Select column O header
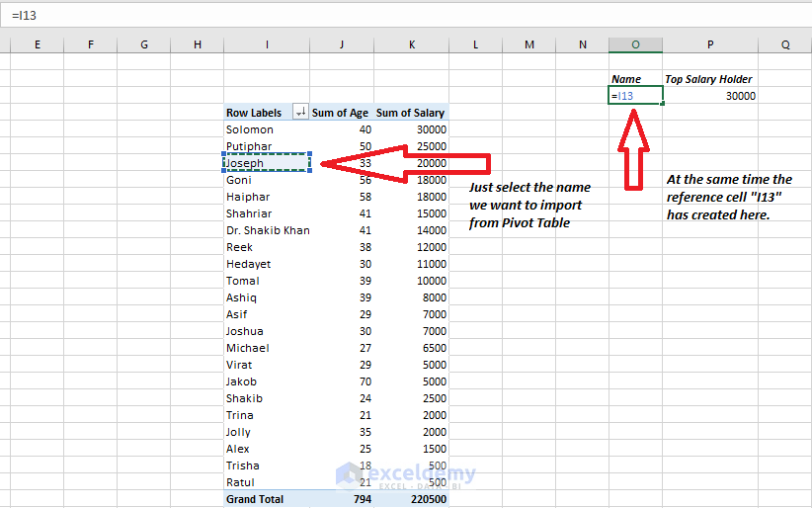812x508 pixels. coord(635,44)
